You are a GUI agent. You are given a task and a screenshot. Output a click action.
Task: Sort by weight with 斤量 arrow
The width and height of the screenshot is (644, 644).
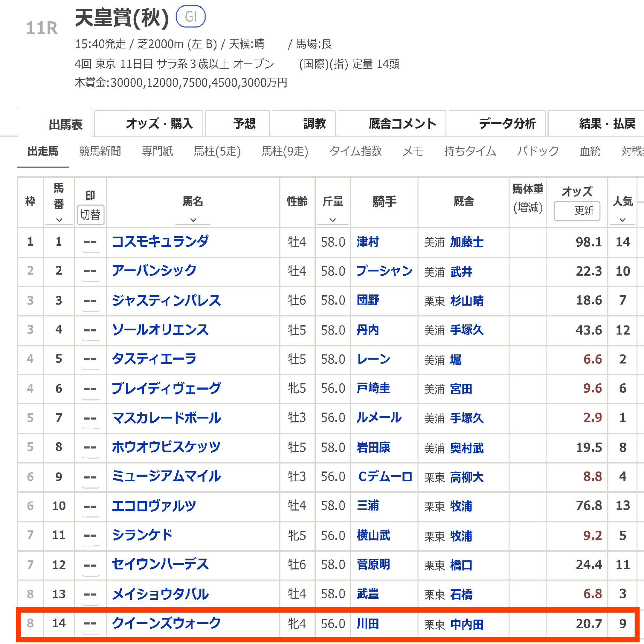333,220
